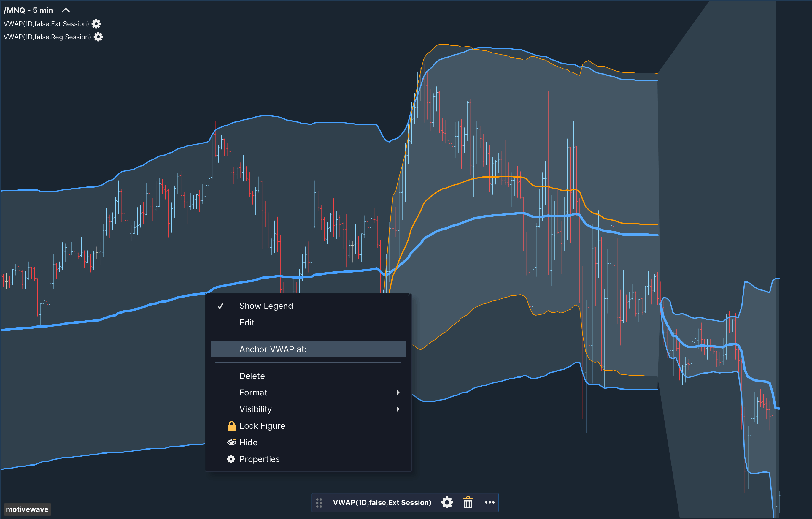The height and width of the screenshot is (519, 812).
Task: Click the gear icon beside Properties
Action: 231,459
